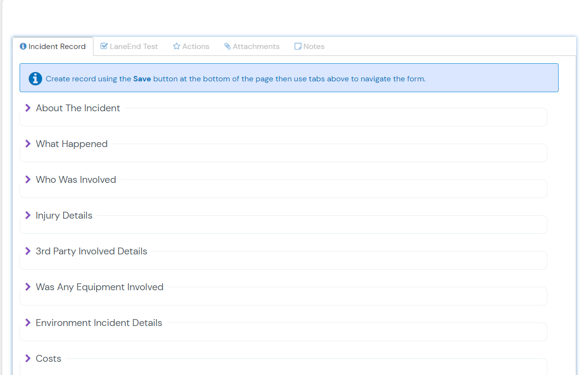Click the Environment Incident Details heading

click(99, 323)
